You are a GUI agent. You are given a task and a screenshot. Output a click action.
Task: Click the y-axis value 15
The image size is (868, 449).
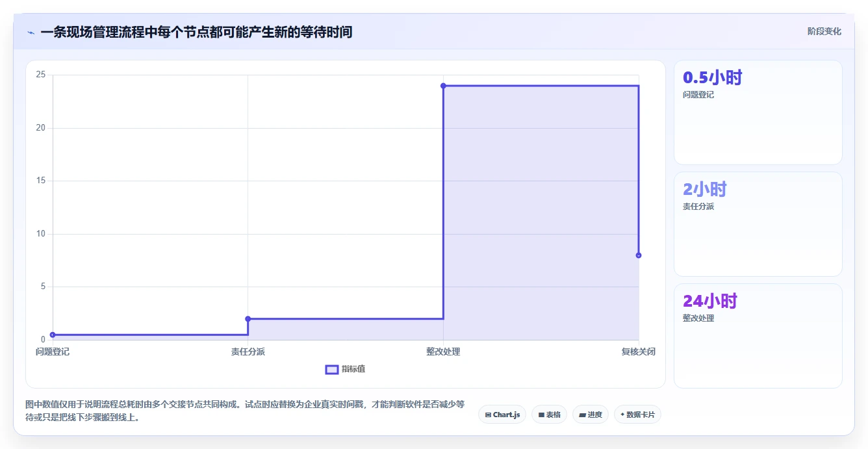(41, 181)
